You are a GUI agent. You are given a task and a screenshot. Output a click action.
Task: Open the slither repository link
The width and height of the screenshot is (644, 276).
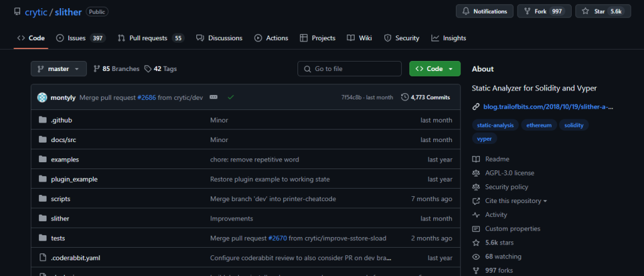(x=68, y=12)
